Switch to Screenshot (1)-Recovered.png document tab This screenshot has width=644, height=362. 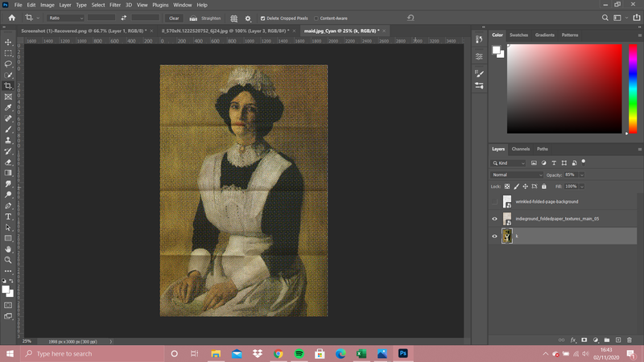coord(84,31)
